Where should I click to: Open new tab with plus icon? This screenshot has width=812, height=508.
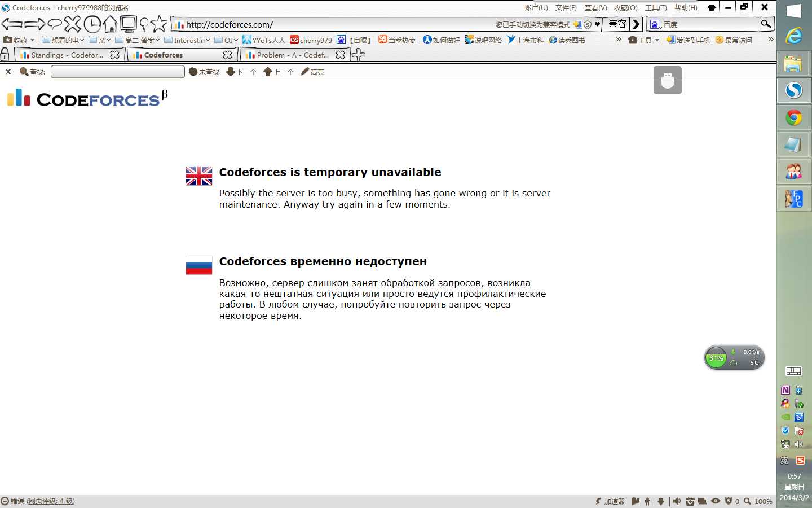(x=359, y=55)
